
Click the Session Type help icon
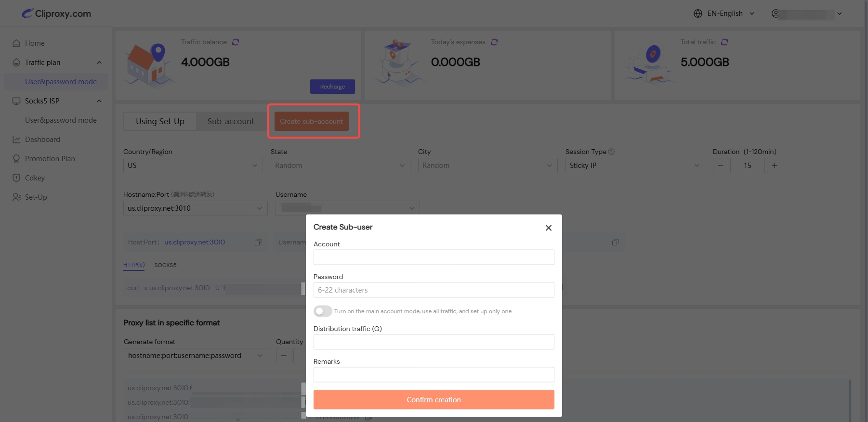[x=611, y=152]
